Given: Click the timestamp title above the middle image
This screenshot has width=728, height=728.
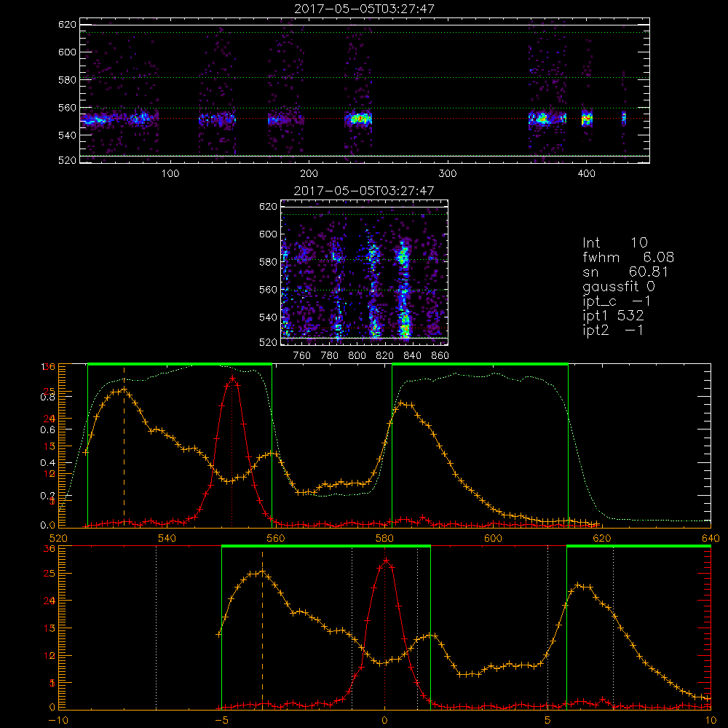Looking at the screenshot, I should pyautogui.click(x=364, y=191).
